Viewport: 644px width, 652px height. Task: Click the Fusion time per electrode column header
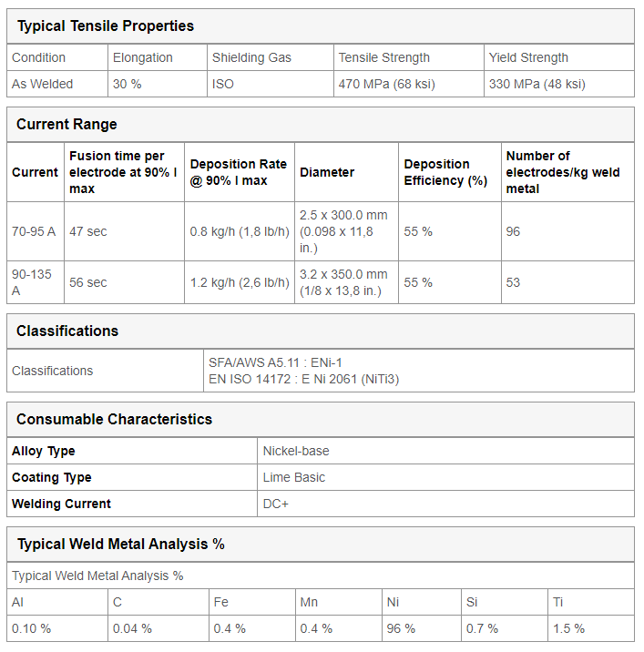click(125, 172)
